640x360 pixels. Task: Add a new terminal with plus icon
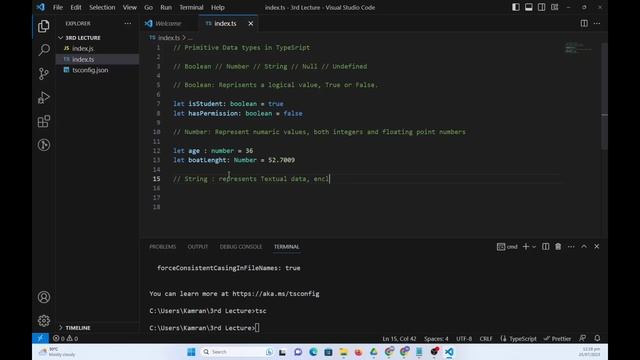[x=526, y=247]
